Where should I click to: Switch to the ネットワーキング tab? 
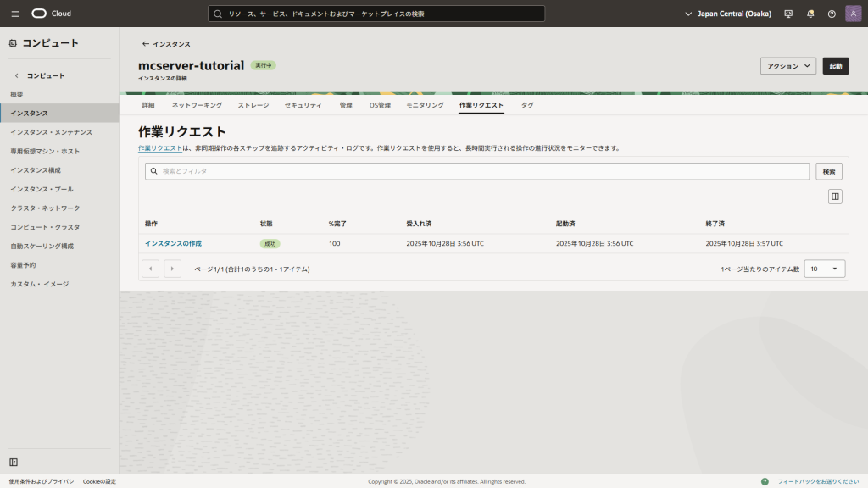(x=197, y=105)
